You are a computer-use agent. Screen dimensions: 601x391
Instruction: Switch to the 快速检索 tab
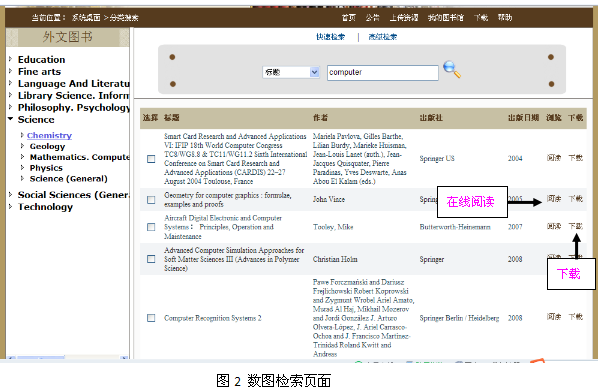tap(330, 37)
